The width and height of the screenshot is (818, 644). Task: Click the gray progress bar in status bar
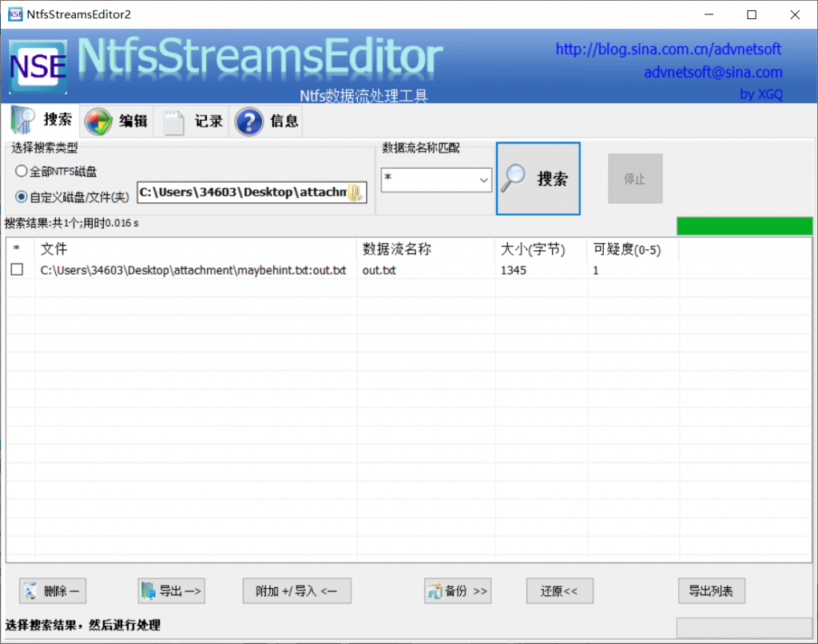point(745,628)
